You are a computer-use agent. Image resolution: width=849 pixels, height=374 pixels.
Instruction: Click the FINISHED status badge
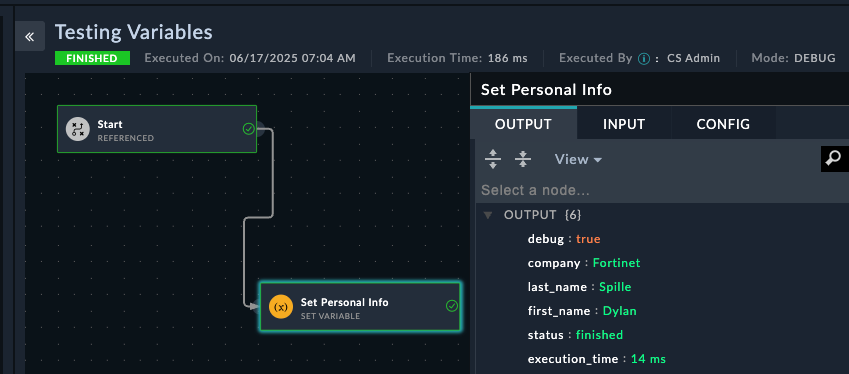click(93, 58)
